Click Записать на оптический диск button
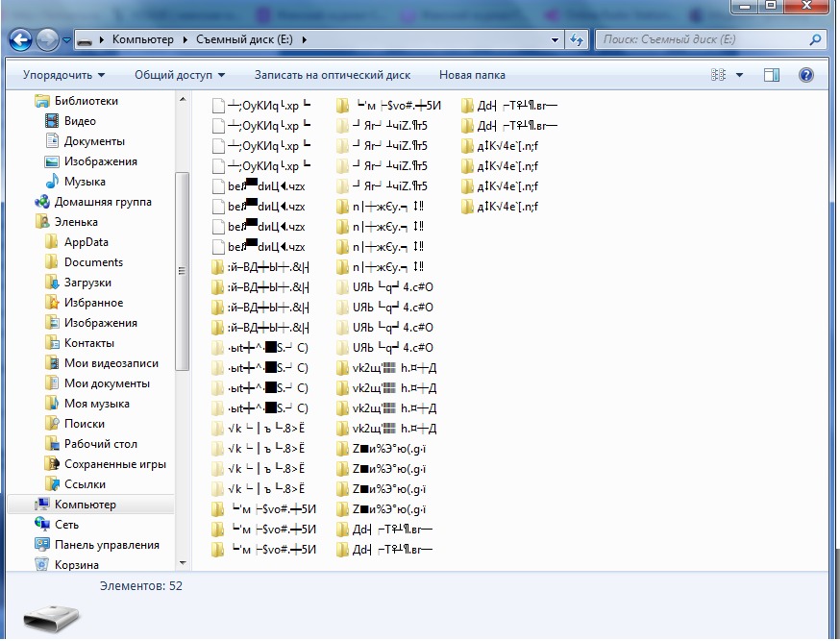Image resolution: width=840 pixels, height=641 pixels. point(332,75)
